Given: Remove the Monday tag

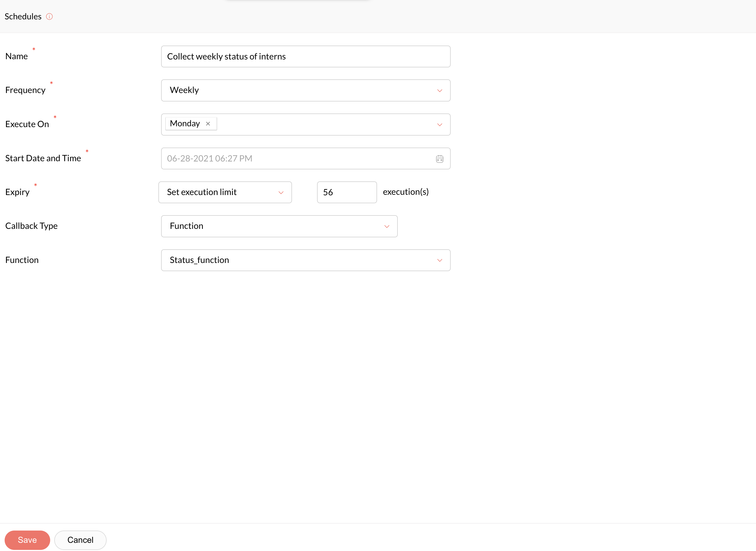Looking at the screenshot, I should pos(208,124).
